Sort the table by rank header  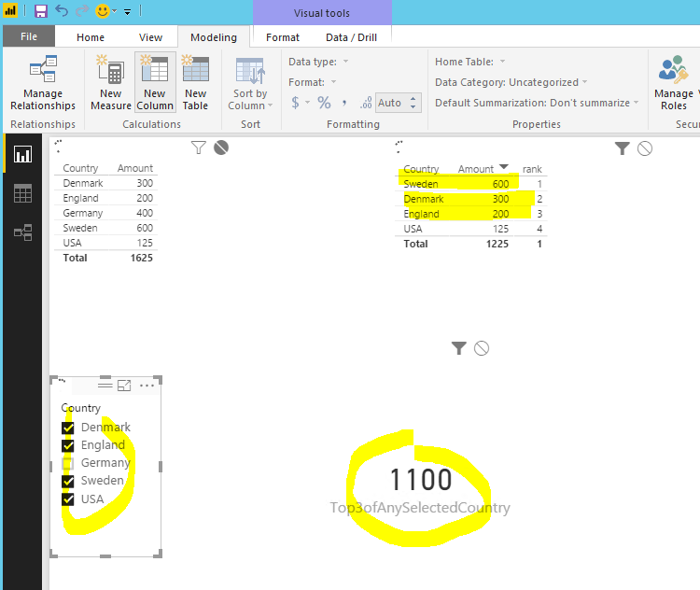point(532,169)
